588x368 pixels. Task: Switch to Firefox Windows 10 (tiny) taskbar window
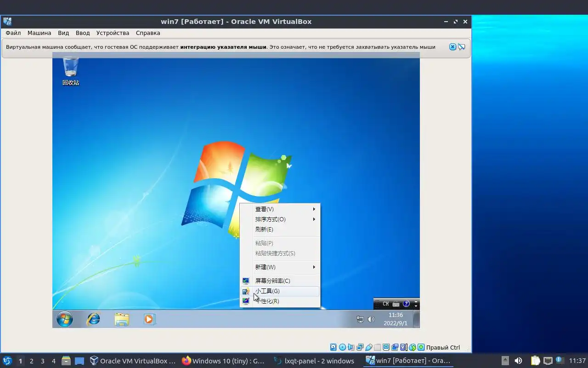pyautogui.click(x=224, y=361)
